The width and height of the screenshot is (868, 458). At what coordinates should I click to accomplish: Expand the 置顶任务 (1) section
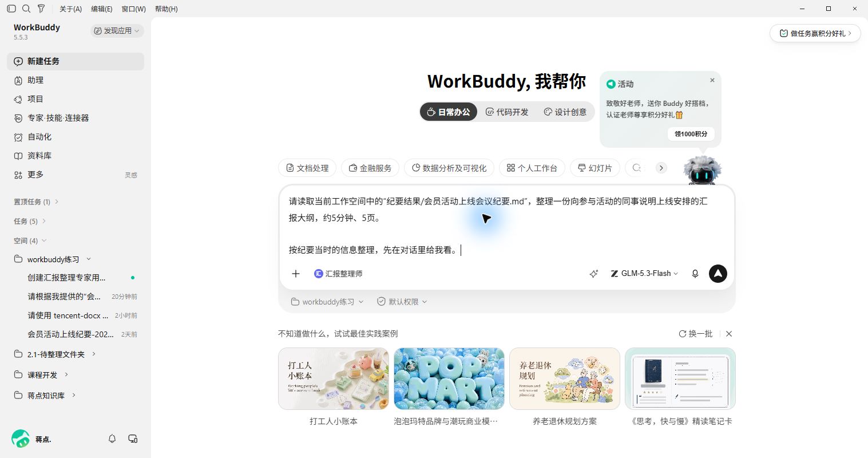pos(37,202)
